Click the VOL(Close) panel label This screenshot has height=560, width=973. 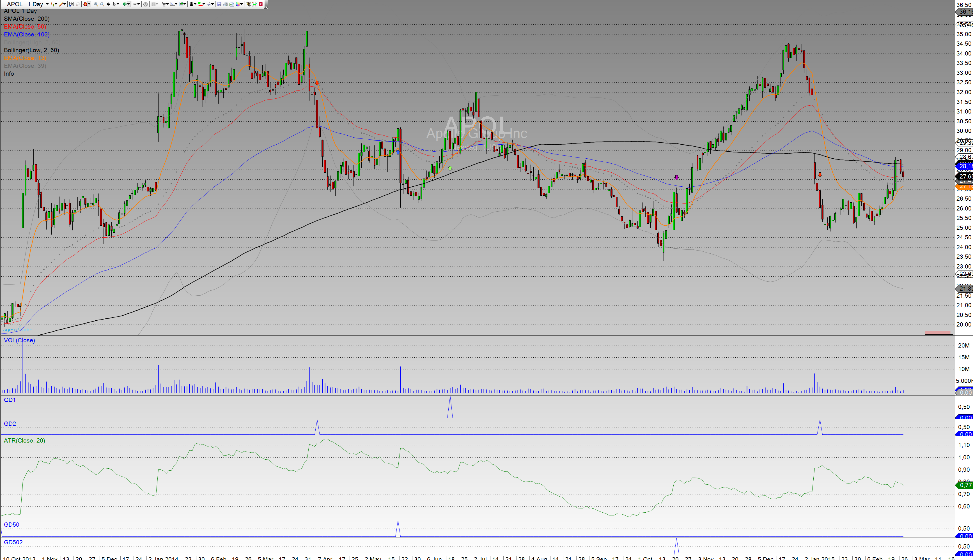coord(19,340)
